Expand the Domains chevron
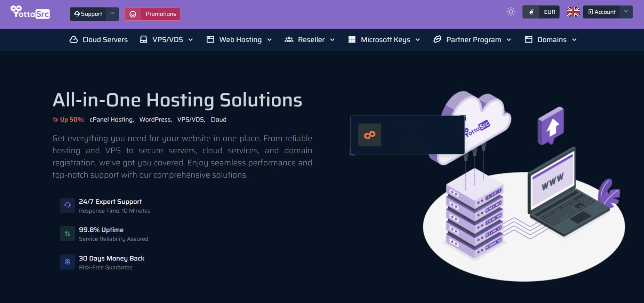 tap(575, 40)
